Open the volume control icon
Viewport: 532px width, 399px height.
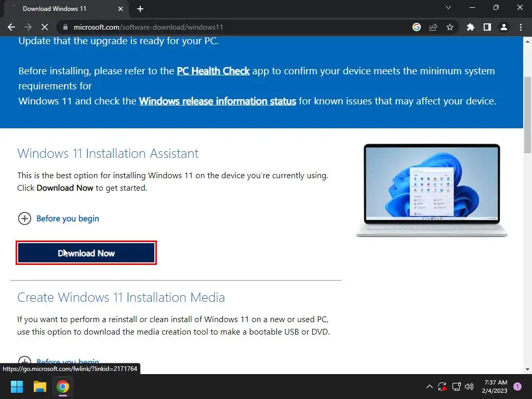click(x=469, y=387)
